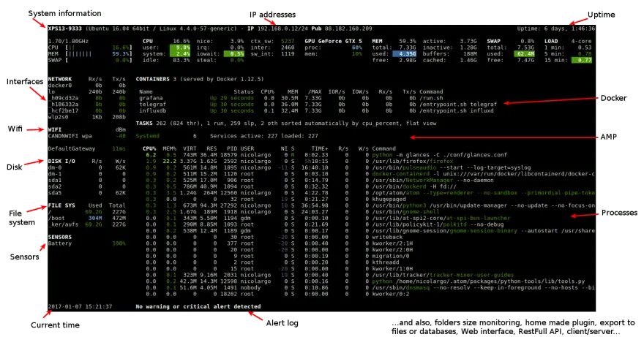644x337 pixels.
Task: Click the highlighted MEM used value 4.35G
Action: [405, 54]
